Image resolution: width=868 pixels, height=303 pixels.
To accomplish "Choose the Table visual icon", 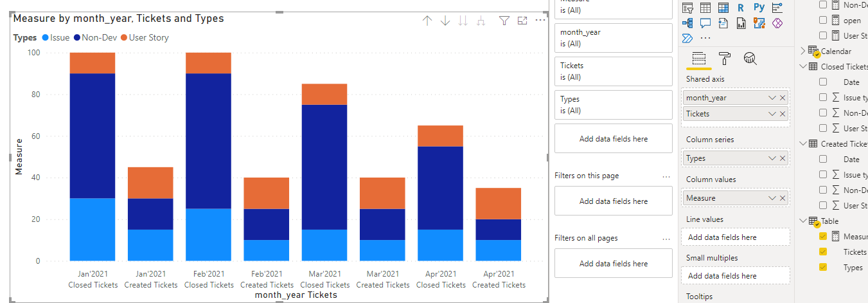I will (705, 8).
